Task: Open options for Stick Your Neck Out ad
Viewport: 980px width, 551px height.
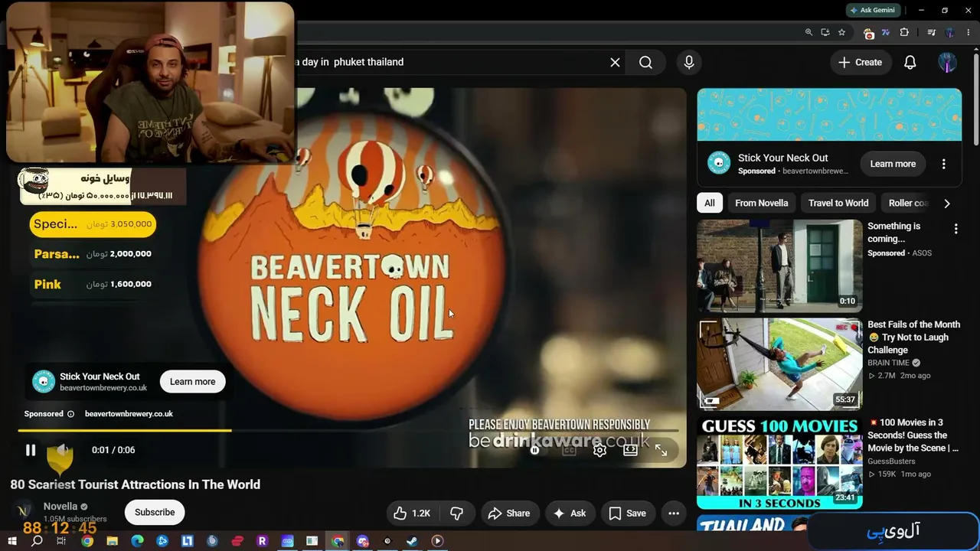Action: [943, 164]
